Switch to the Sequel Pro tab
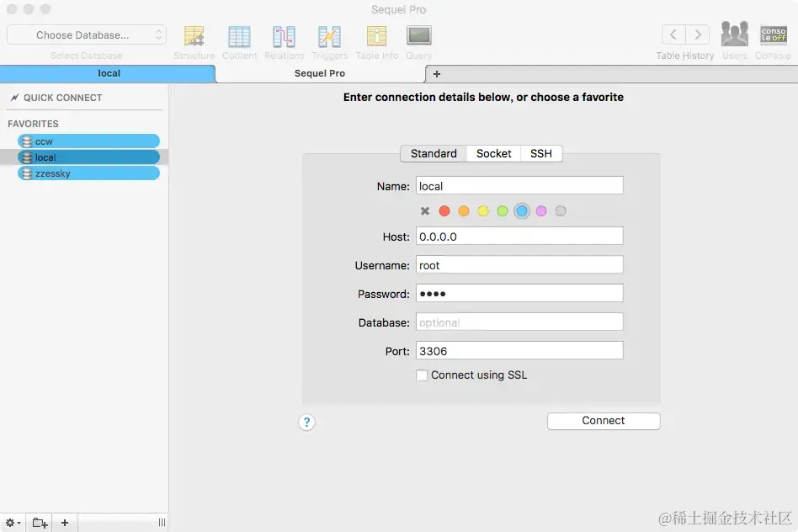The width and height of the screenshot is (798, 532). [x=320, y=73]
